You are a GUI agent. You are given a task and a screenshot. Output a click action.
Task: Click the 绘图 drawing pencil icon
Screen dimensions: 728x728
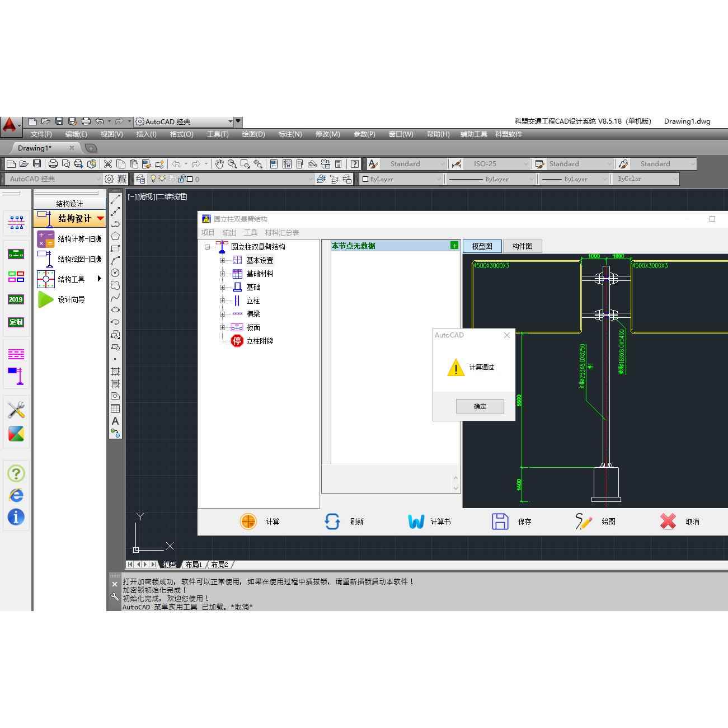tap(584, 521)
